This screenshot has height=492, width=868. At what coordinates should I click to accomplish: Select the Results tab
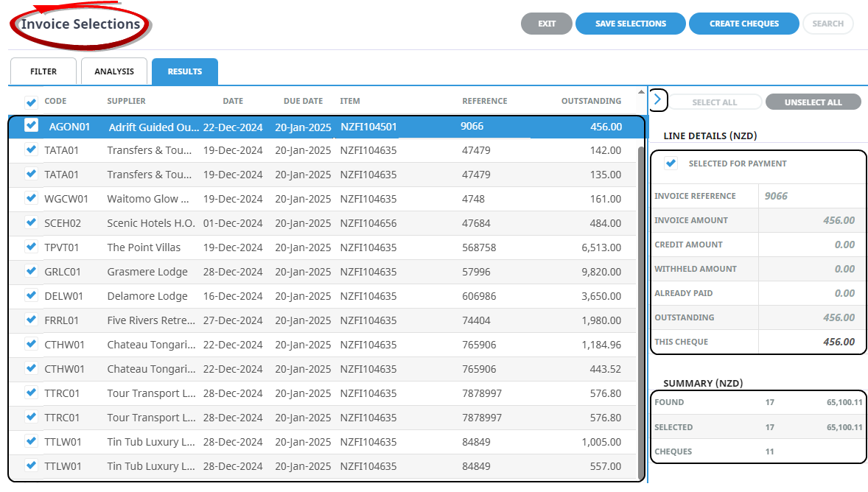[184, 71]
